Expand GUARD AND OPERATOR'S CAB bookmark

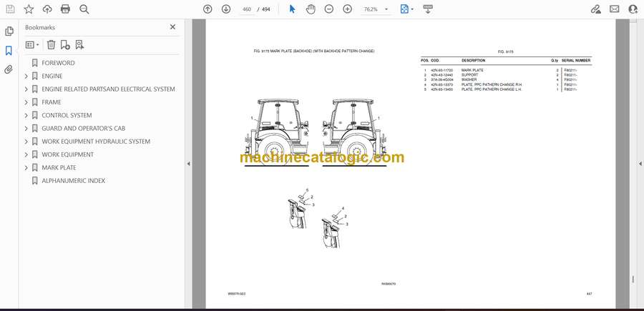[26, 129]
